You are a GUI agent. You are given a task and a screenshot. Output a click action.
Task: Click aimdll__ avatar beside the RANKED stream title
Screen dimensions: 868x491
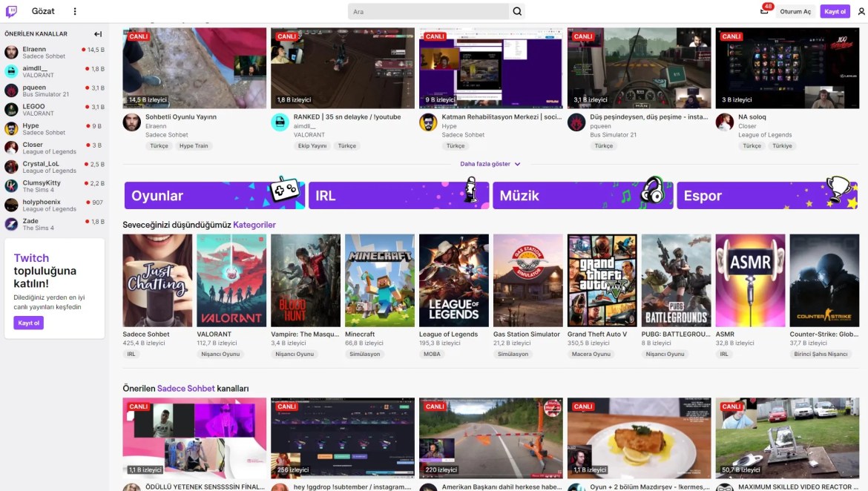point(280,122)
